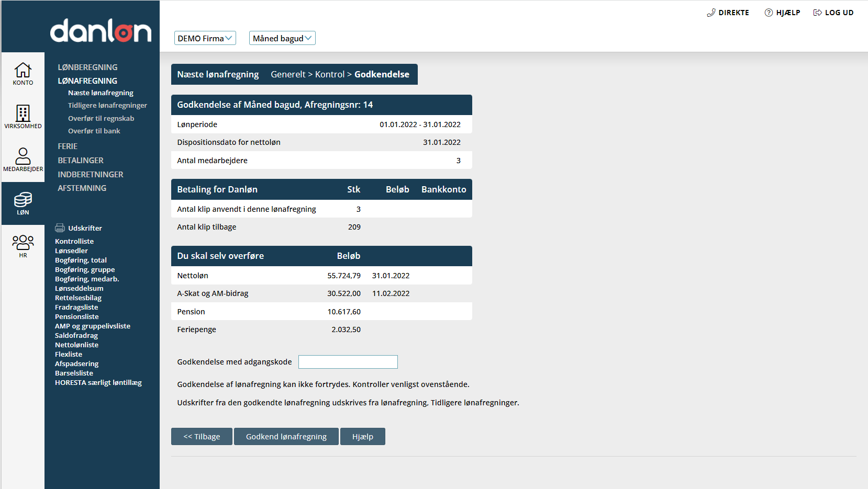Screen dimensions: 868x489
Task: Open the HR people icon
Action: coord(23,243)
